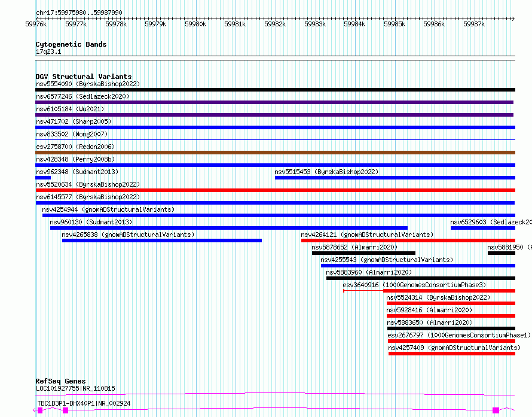Click the Cytogenetic Bands track title
Viewport: 532px width, 417px height.
[71, 44]
